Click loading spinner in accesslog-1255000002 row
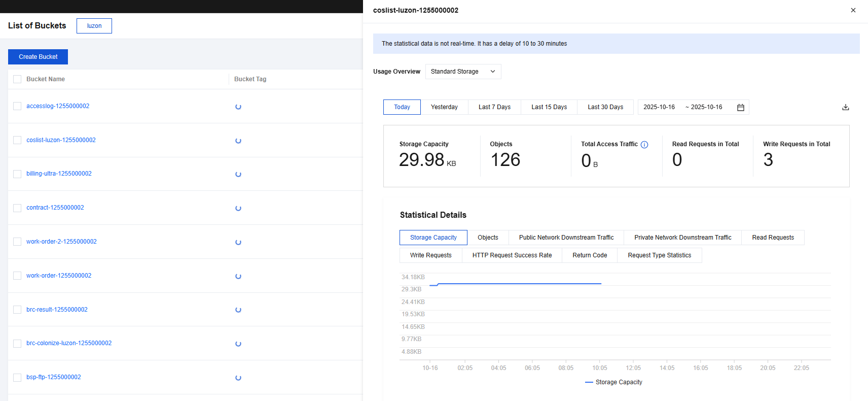 click(238, 107)
